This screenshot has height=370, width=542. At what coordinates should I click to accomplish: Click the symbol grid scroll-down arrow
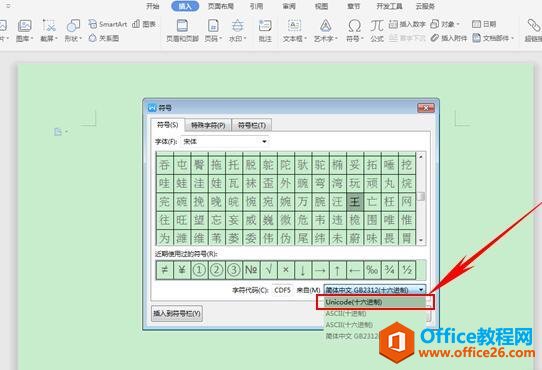click(x=421, y=240)
